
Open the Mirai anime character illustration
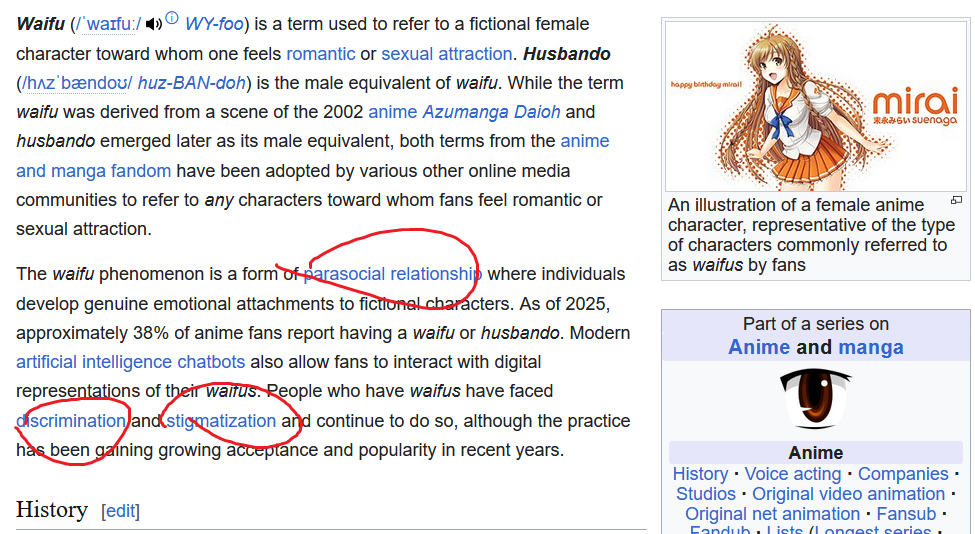(816, 106)
